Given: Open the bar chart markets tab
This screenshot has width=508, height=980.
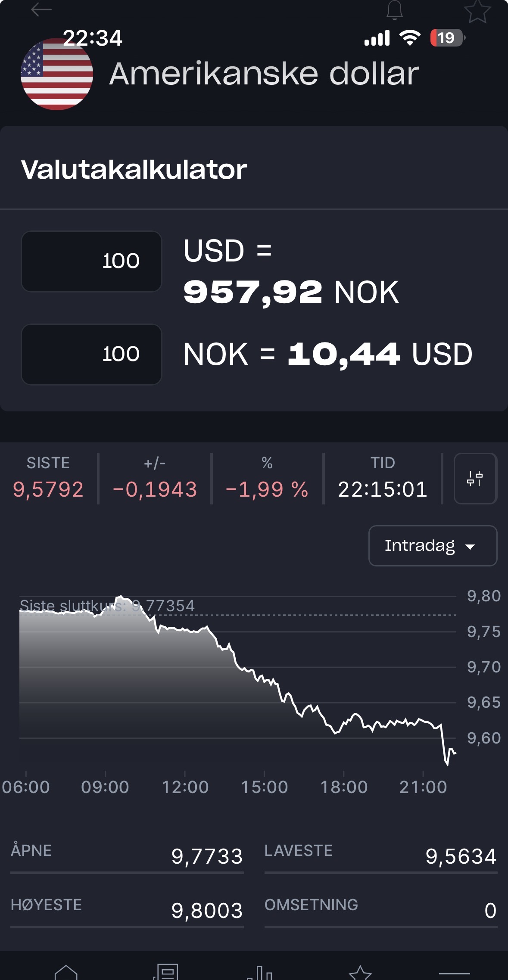Looking at the screenshot, I should 260,973.
